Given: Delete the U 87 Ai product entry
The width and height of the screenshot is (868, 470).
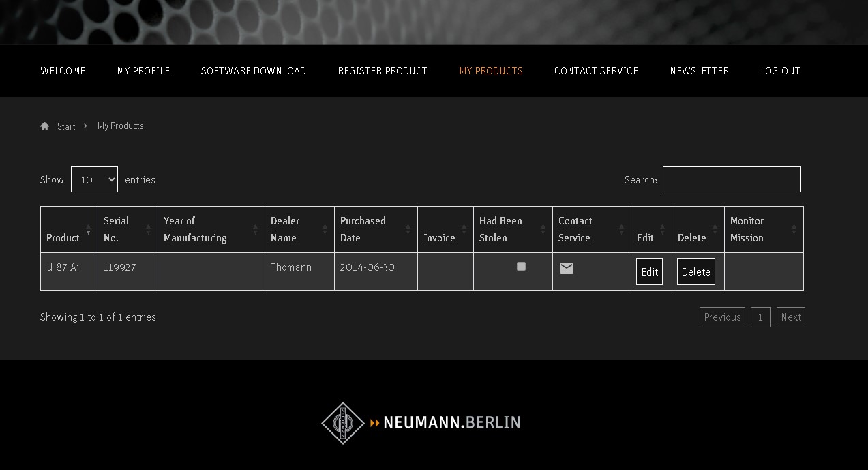Looking at the screenshot, I should (x=695, y=271).
